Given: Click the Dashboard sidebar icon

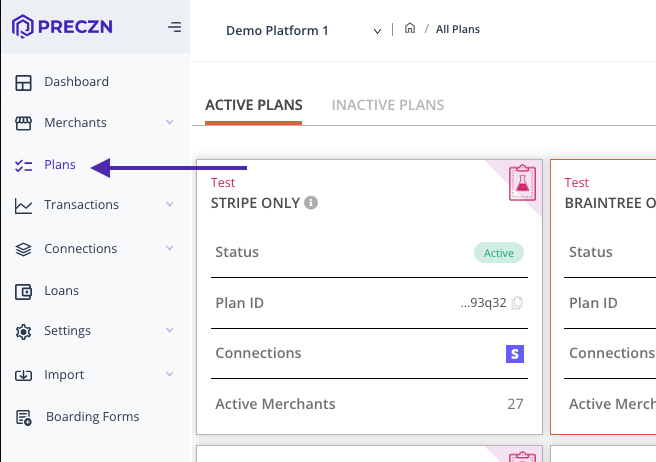Looking at the screenshot, I should (x=24, y=82).
